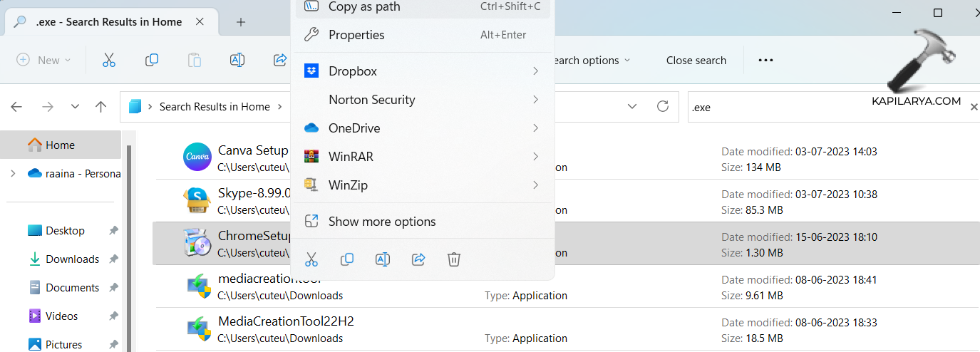Click the Share icon in context menu
980x352 pixels.
tap(418, 259)
